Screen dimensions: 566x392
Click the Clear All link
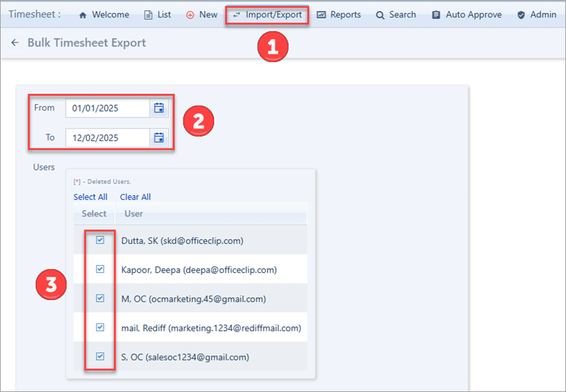coord(135,197)
